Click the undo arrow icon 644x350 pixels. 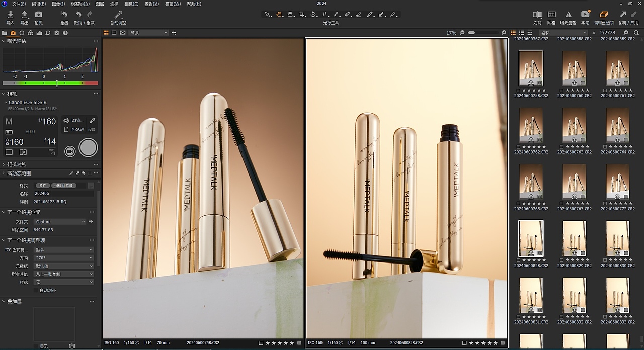(x=78, y=15)
